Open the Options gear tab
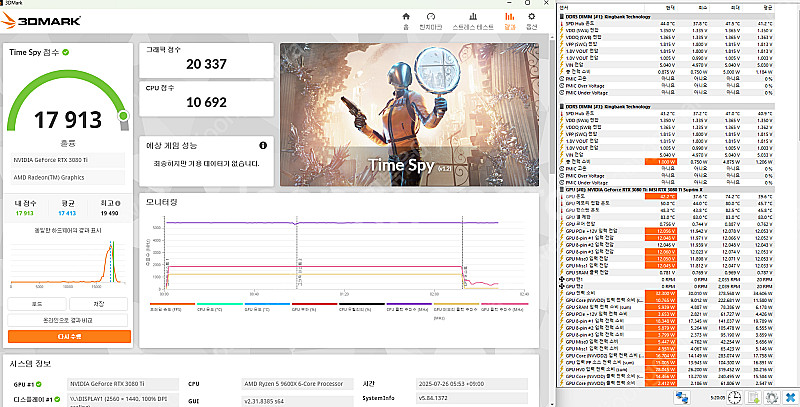Viewport: 800px width, 407px height. coord(532,21)
